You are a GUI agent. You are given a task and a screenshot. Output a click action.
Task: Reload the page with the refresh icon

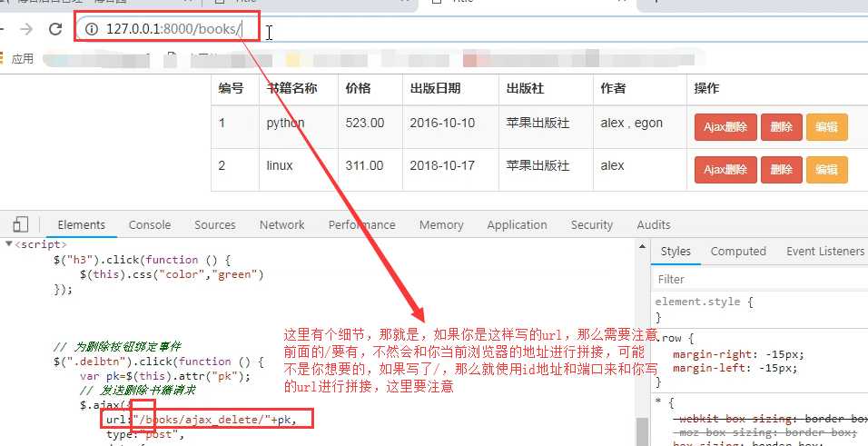55,29
